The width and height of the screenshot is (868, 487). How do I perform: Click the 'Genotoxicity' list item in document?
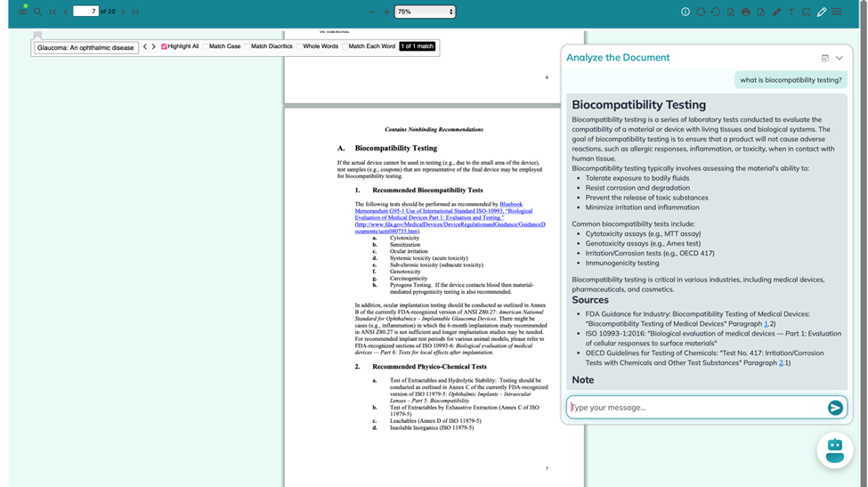pyautogui.click(x=405, y=272)
